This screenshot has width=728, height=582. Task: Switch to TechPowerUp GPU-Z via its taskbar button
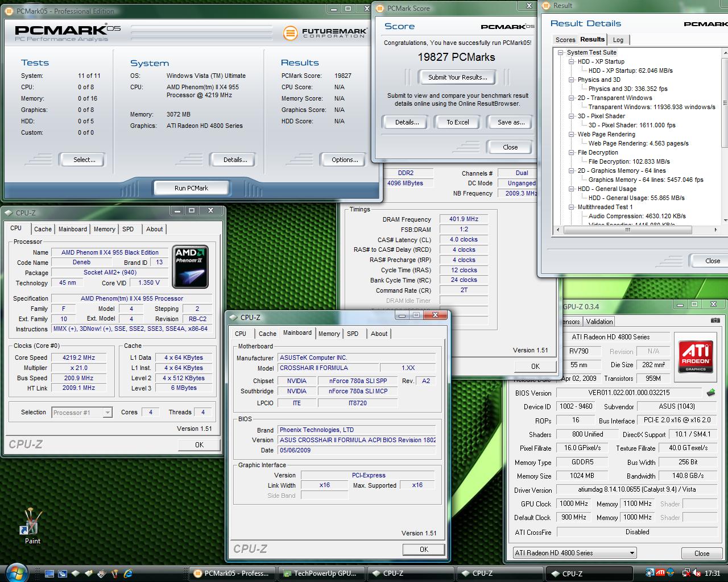[320, 573]
